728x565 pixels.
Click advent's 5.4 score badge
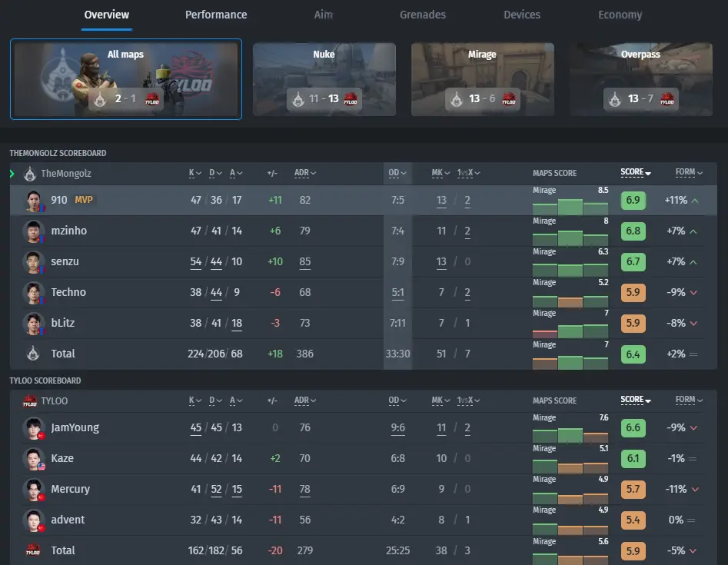[x=633, y=520]
